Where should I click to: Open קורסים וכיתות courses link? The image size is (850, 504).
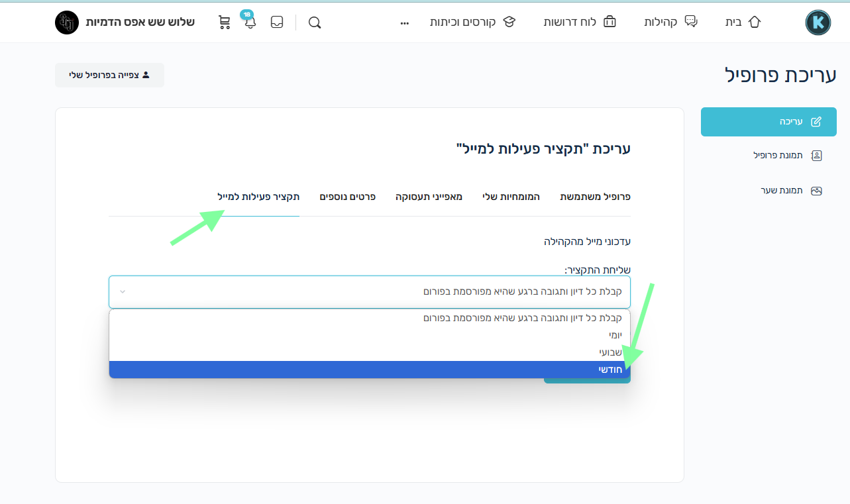pos(472,22)
